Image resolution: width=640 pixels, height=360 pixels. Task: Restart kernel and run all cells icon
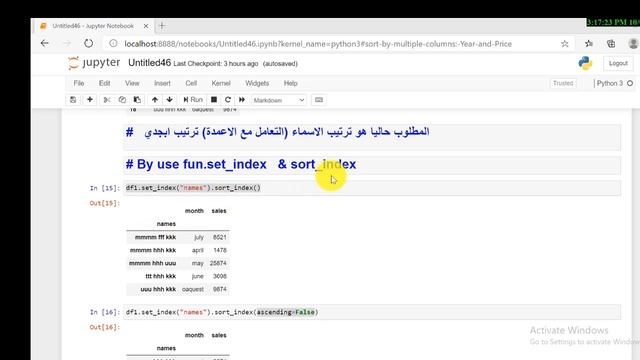[242, 100]
